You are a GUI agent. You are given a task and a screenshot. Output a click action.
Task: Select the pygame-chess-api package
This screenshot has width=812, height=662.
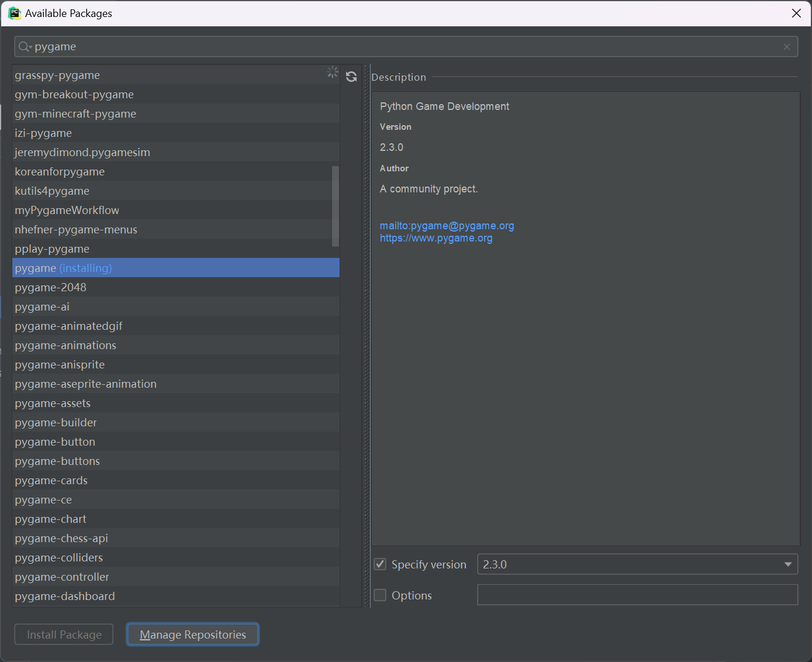(x=176, y=538)
